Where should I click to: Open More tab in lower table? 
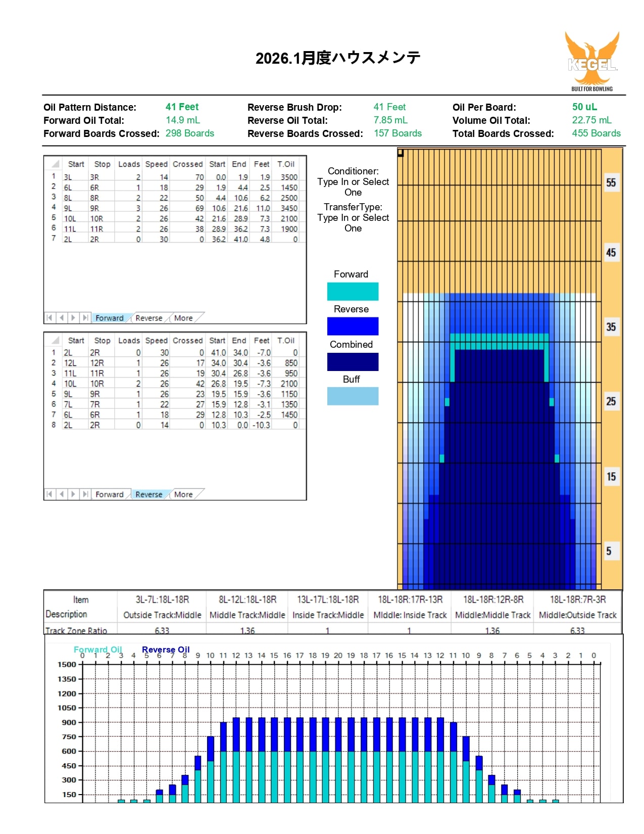183,494
